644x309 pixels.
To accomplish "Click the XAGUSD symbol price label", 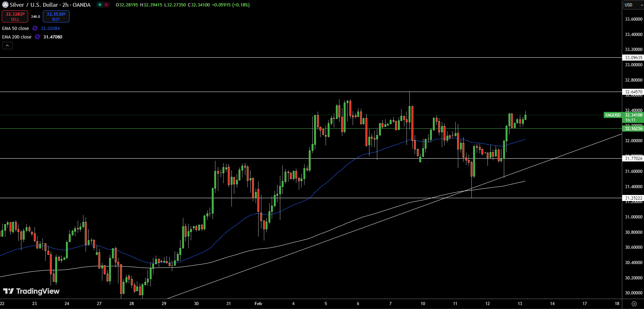I will point(613,115).
